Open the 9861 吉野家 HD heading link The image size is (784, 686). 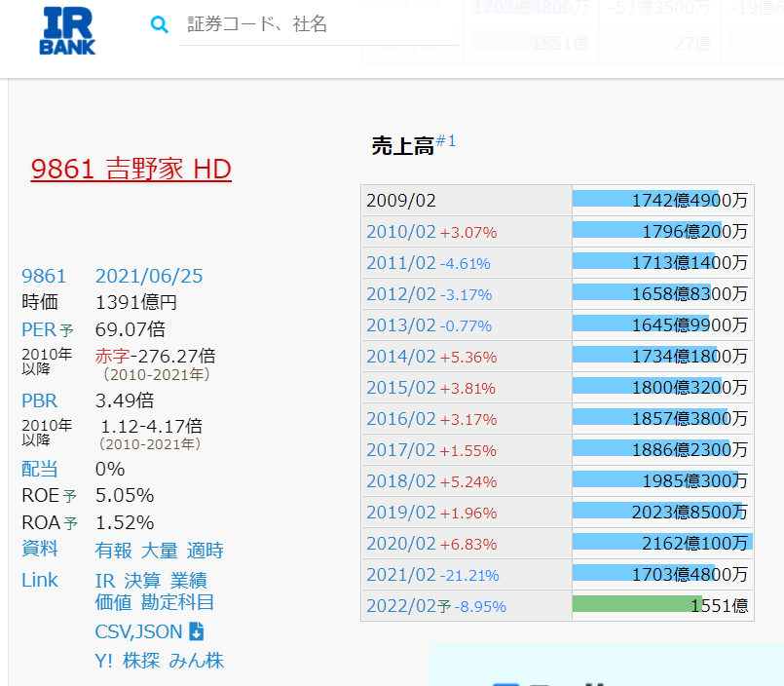[x=131, y=169]
